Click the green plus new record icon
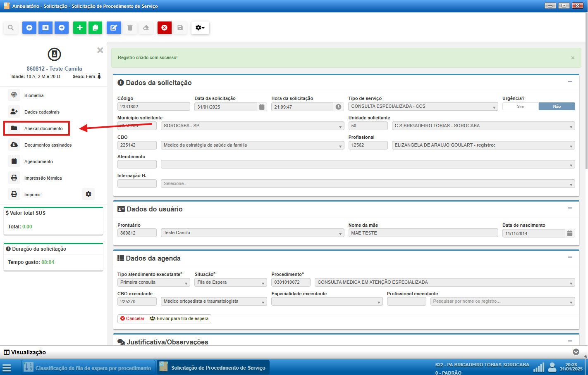This screenshot has height=375, width=588. coord(80,28)
